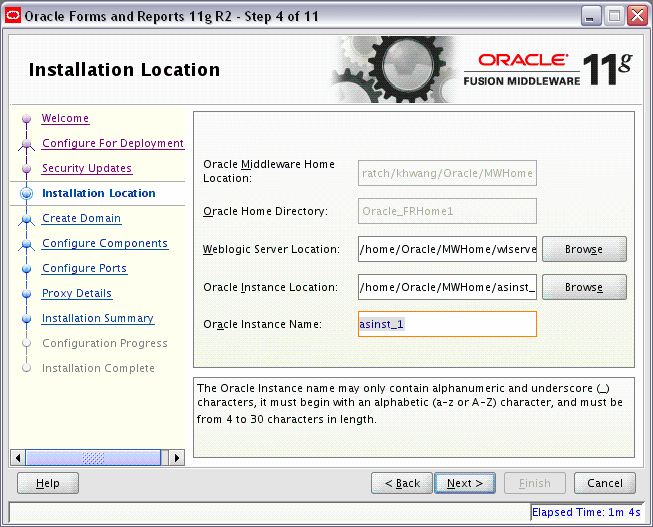The image size is (653, 527).
Task: Click the Oracle icon in the title bar
Action: click(x=12, y=16)
